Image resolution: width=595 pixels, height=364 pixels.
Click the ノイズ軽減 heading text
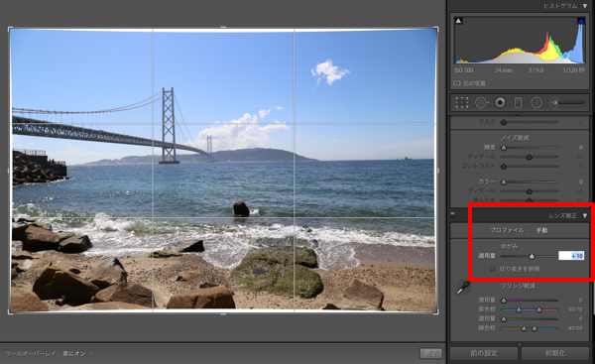click(515, 138)
